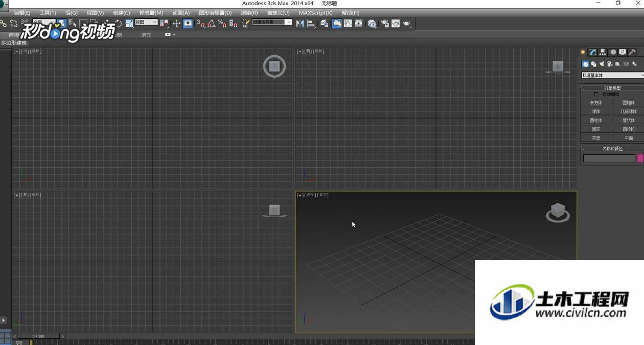
Task: Open the Curve Editor icon
Action: (x=348, y=23)
